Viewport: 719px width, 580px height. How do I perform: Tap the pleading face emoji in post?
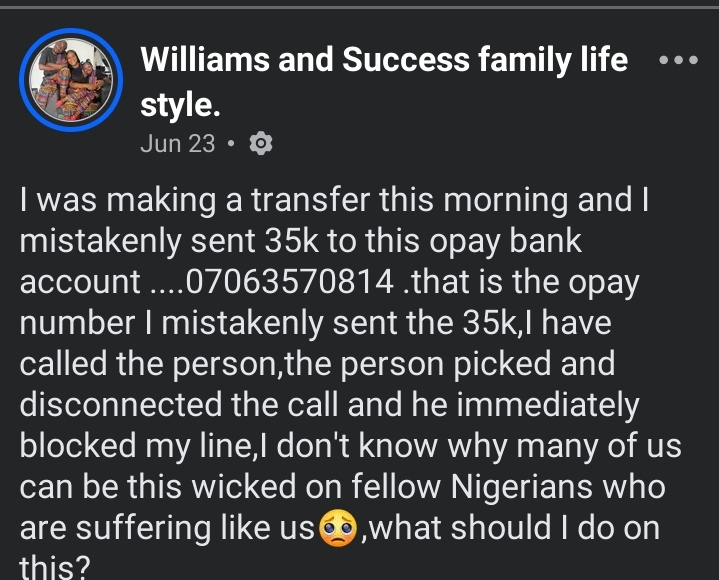click(338, 528)
